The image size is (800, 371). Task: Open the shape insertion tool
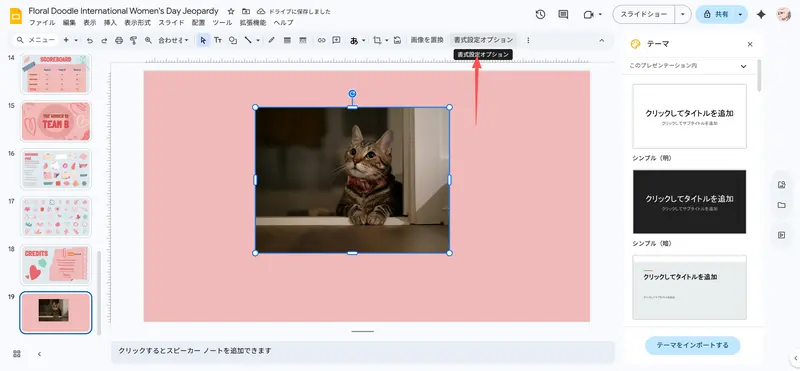tap(233, 40)
